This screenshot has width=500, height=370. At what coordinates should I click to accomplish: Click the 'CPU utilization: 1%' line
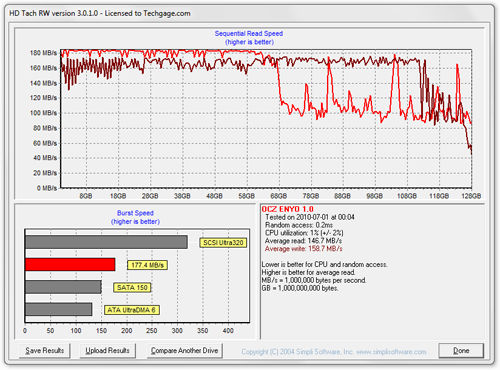pos(304,233)
